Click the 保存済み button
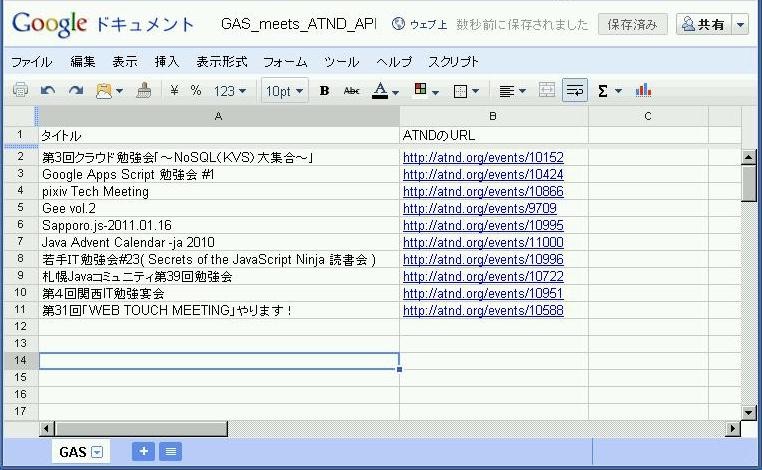 (632, 24)
